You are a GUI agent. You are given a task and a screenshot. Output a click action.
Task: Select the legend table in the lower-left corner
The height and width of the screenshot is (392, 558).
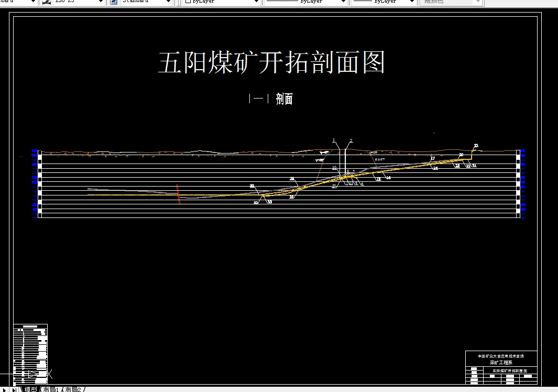tap(30, 354)
